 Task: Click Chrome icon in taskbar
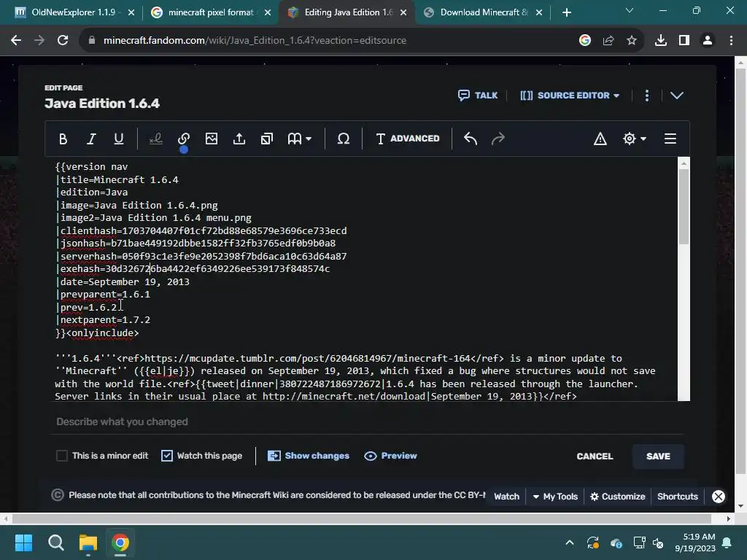click(120, 542)
